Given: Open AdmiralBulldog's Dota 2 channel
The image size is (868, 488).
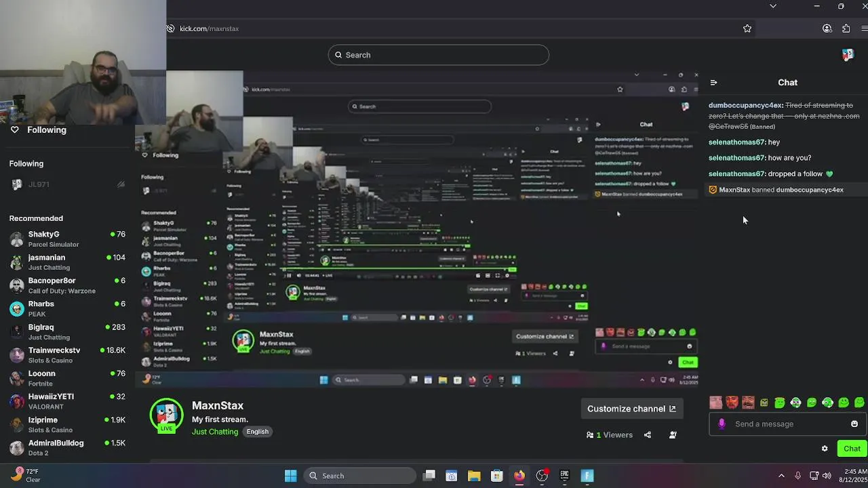Looking at the screenshot, I should [x=68, y=448].
